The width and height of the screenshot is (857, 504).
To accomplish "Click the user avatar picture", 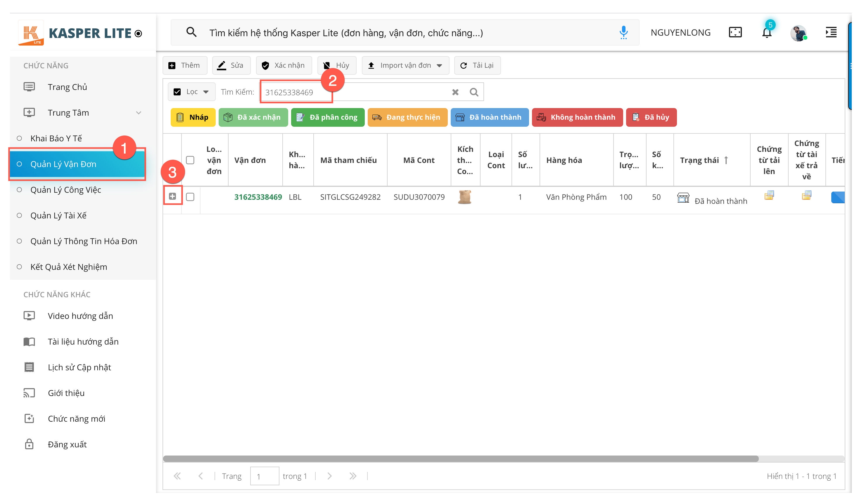I will [x=798, y=33].
